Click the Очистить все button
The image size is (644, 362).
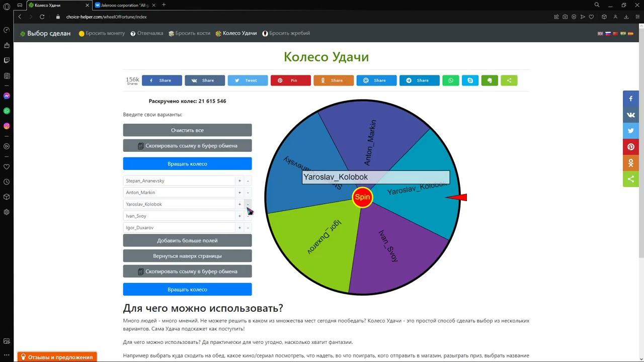[x=187, y=130]
